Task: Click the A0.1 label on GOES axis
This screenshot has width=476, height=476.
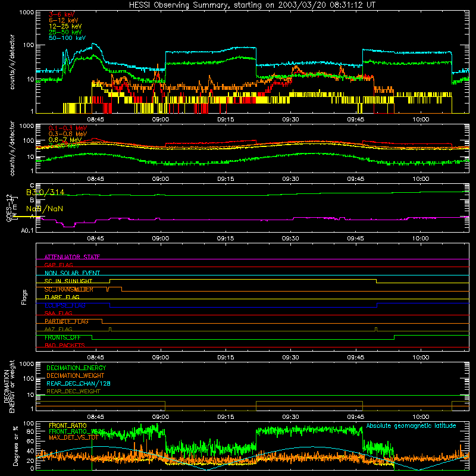Action: point(27,230)
